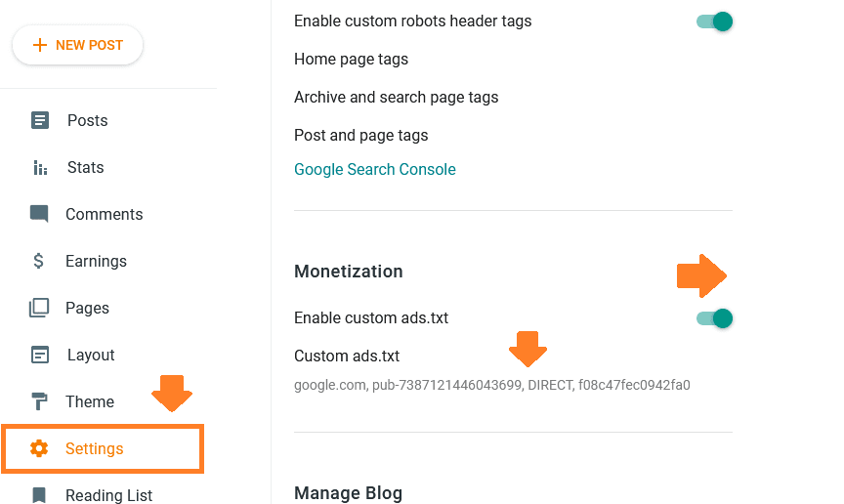Click the Reading List bookmark icon
844x504 pixels.
pos(39,495)
